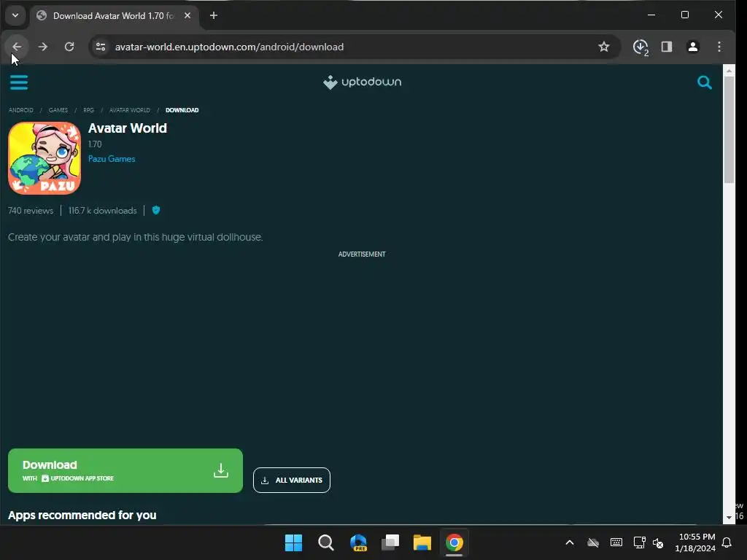
Task: Open the network status tray icon
Action: [x=639, y=542]
